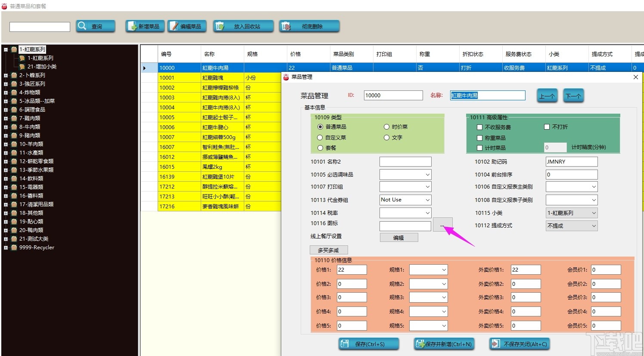
Task: Click the floppy disk icon on 保存(Ctrl+S)
Action: 345,344
